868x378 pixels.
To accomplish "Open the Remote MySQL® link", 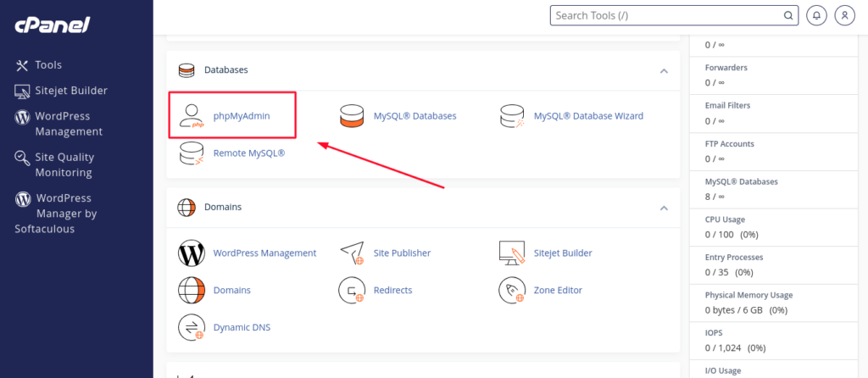I will [249, 153].
